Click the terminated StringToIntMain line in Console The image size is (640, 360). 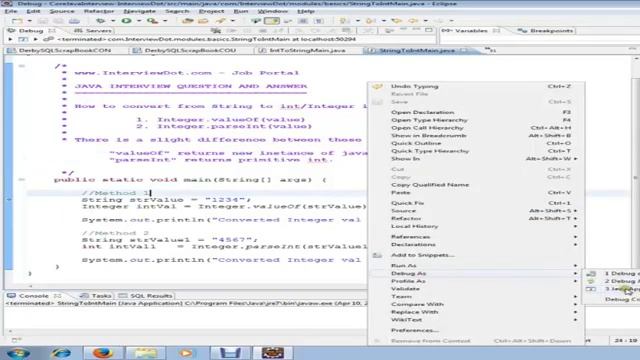click(186, 303)
